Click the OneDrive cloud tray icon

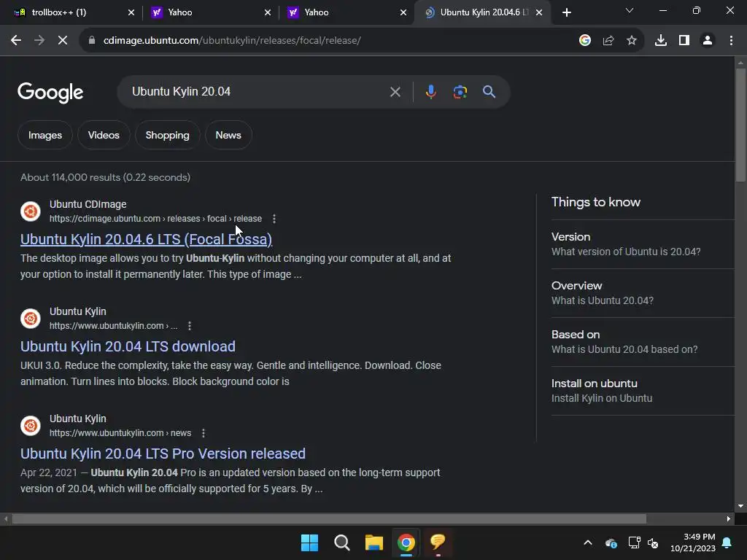(x=611, y=542)
